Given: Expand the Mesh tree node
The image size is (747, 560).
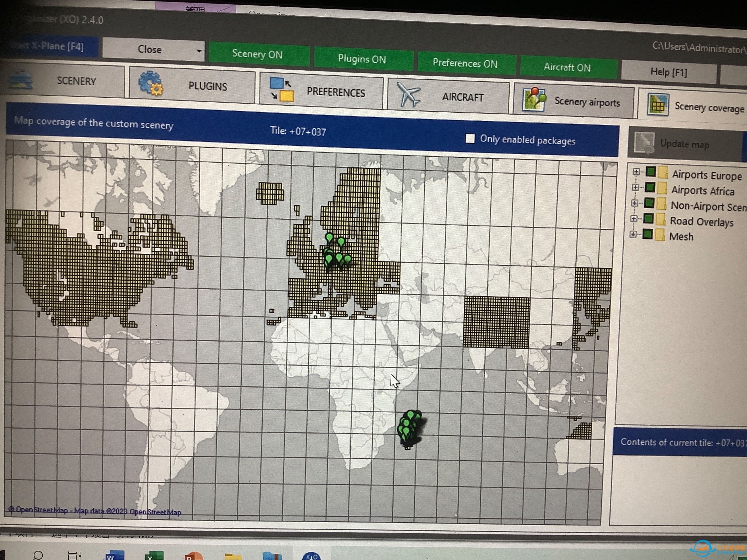Looking at the screenshot, I should click(x=633, y=234).
